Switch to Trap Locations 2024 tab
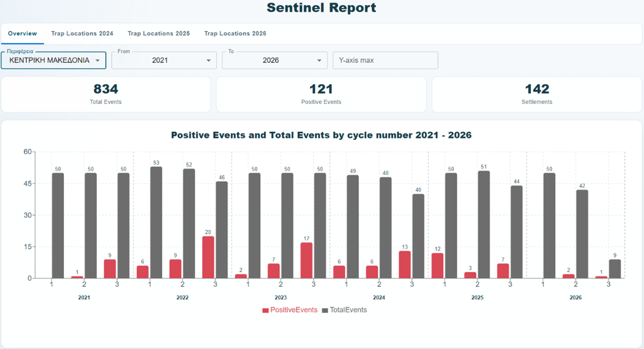Viewport: 644px width, 349px height. [82, 33]
